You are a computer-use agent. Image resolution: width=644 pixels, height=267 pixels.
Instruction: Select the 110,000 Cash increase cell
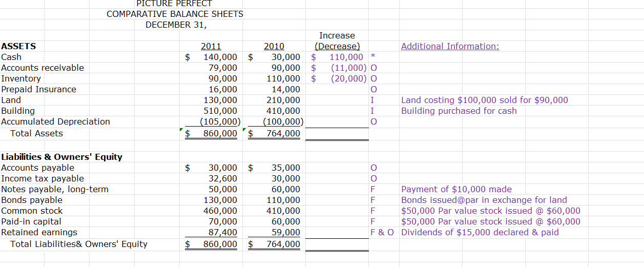click(346, 57)
